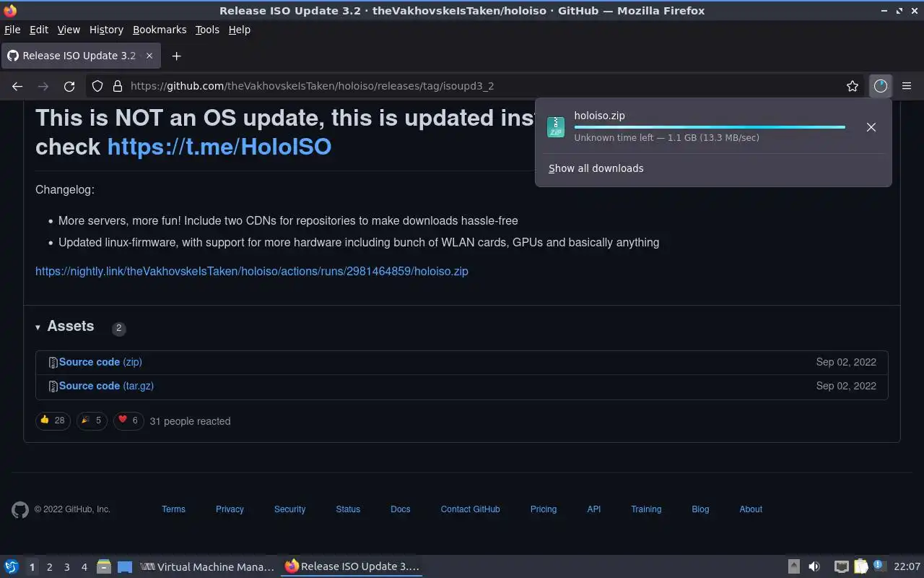The image size is (924, 578).
Task: Open the API footer link
Action: click(x=594, y=509)
